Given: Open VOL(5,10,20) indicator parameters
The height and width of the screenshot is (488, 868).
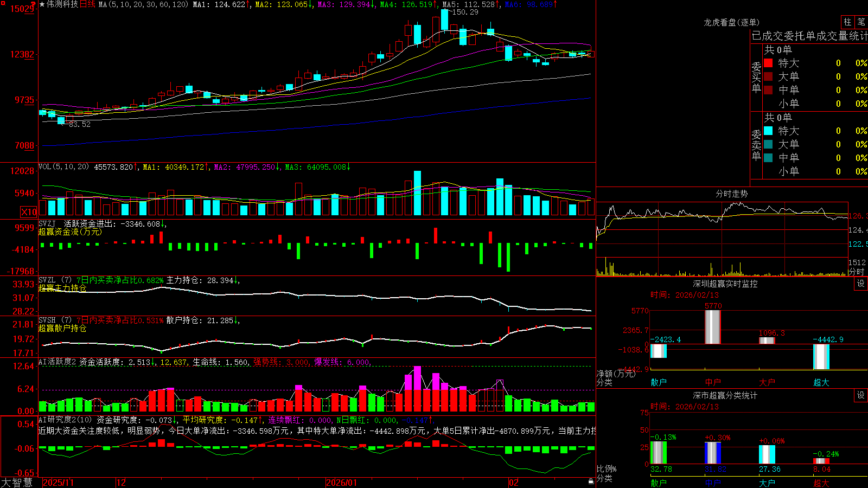Looking at the screenshot, I should (63, 166).
